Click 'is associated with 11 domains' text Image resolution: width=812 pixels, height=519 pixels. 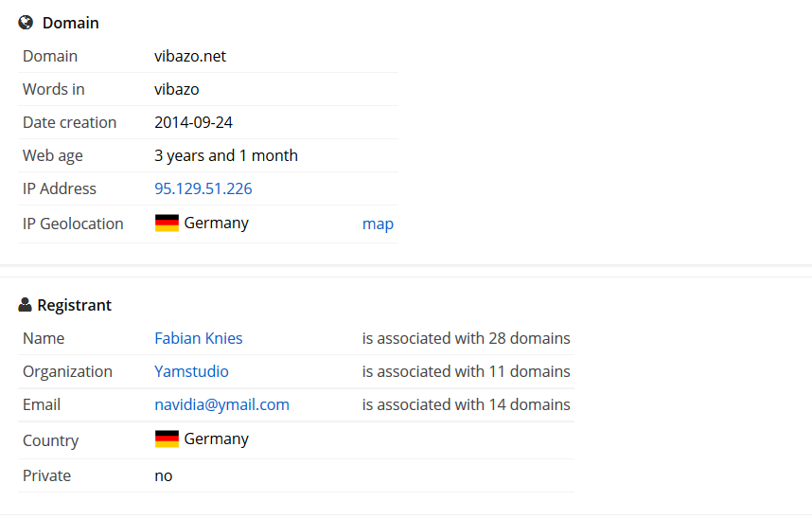[466, 371]
